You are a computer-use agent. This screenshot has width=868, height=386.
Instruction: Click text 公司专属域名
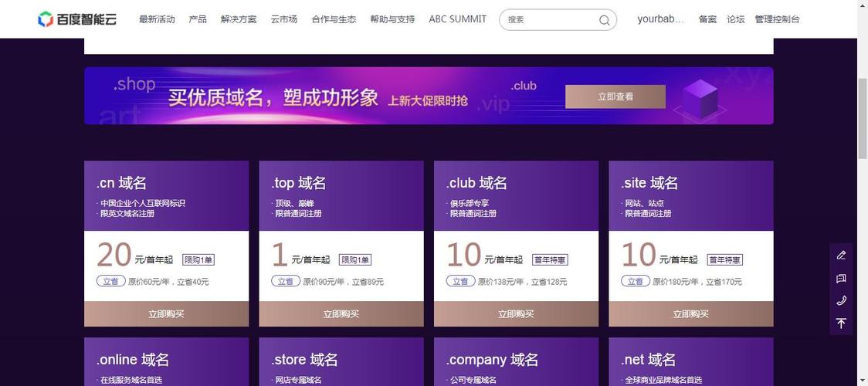(x=473, y=380)
